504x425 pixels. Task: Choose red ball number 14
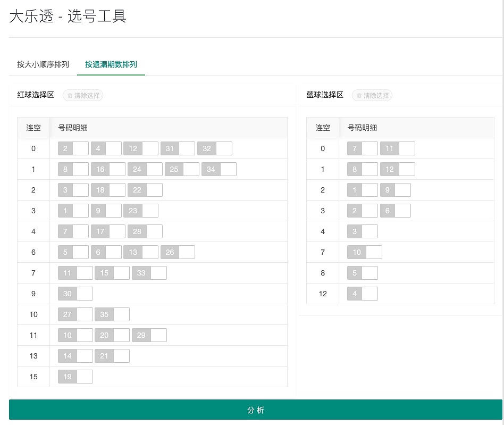[x=75, y=356]
